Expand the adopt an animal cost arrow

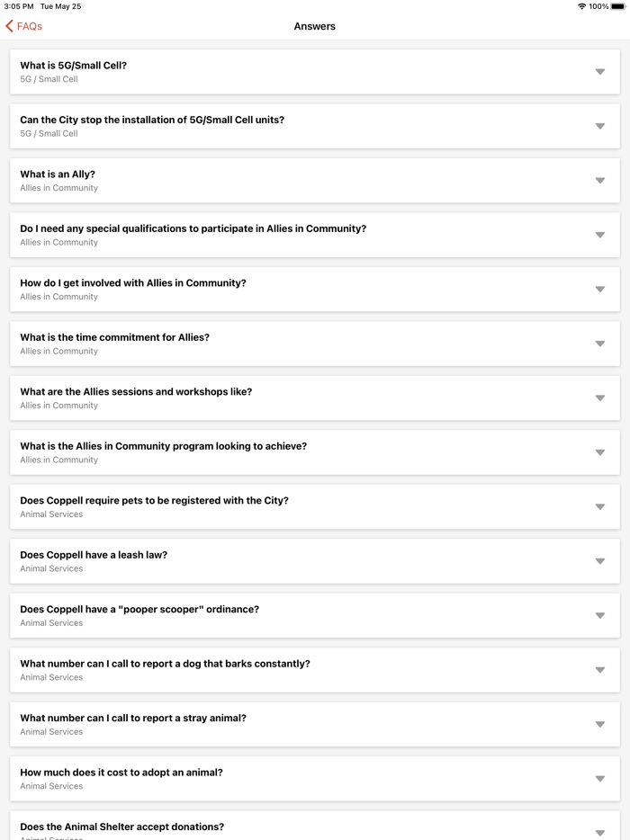click(x=599, y=779)
